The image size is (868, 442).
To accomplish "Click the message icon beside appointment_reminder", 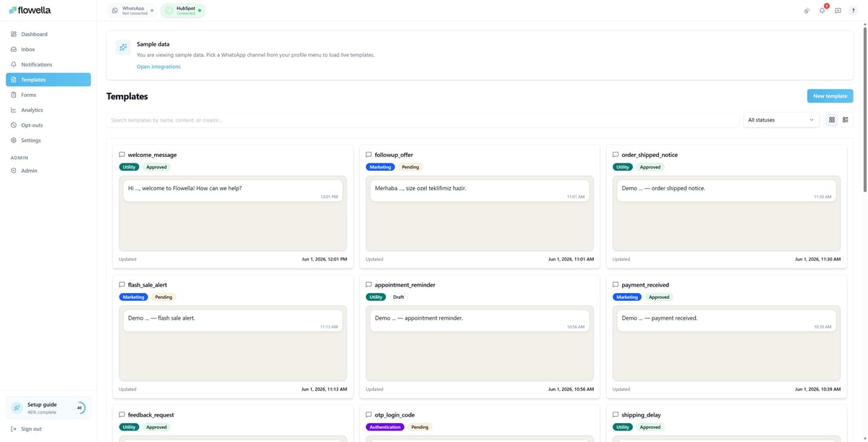I will click(x=368, y=285).
